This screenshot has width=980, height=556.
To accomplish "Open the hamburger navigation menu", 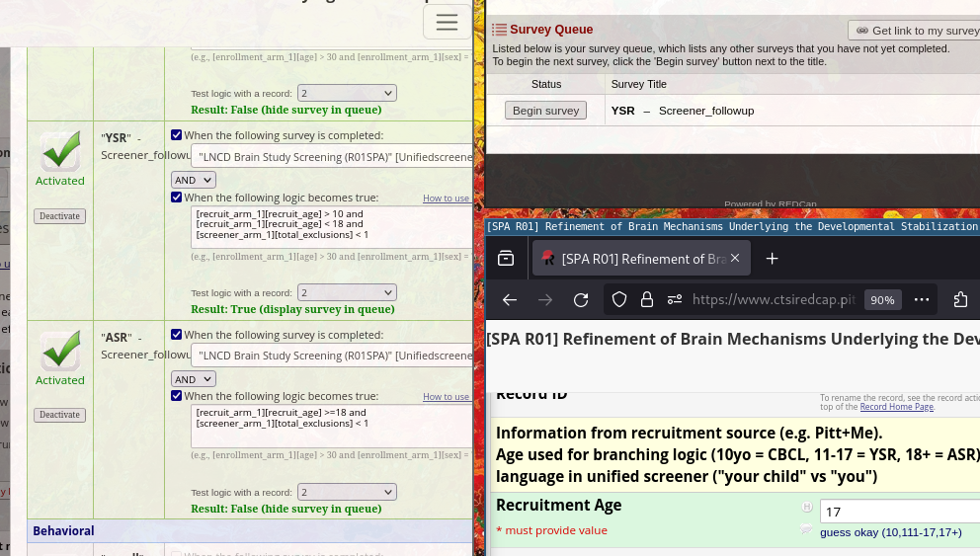I will coord(447,22).
